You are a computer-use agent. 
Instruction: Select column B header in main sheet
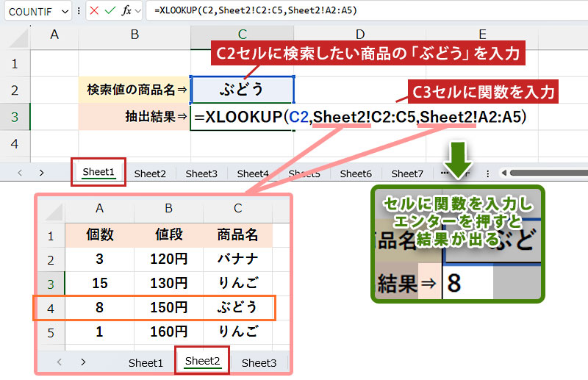pyautogui.click(x=135, y=35)
